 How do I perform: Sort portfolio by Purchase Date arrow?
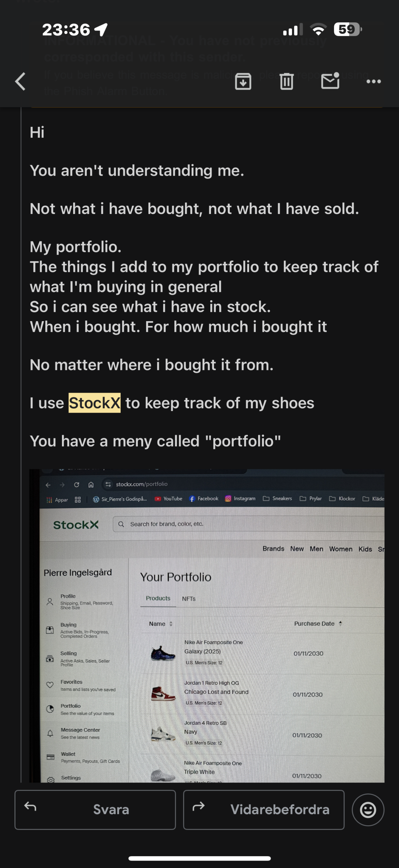(x=340, y=624)
